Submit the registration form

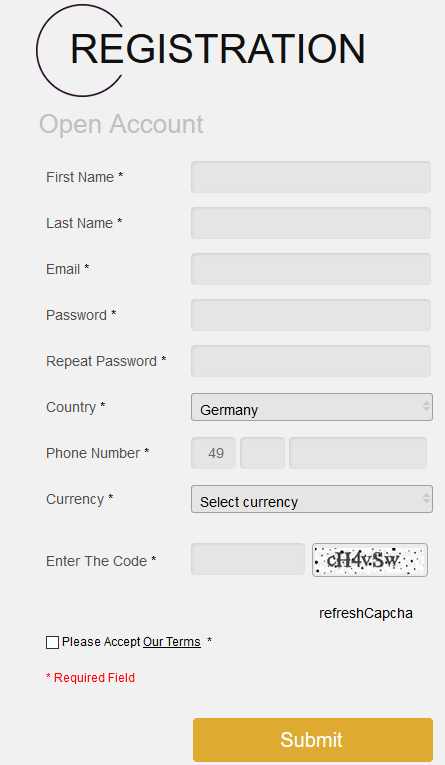tap(313, 740)
